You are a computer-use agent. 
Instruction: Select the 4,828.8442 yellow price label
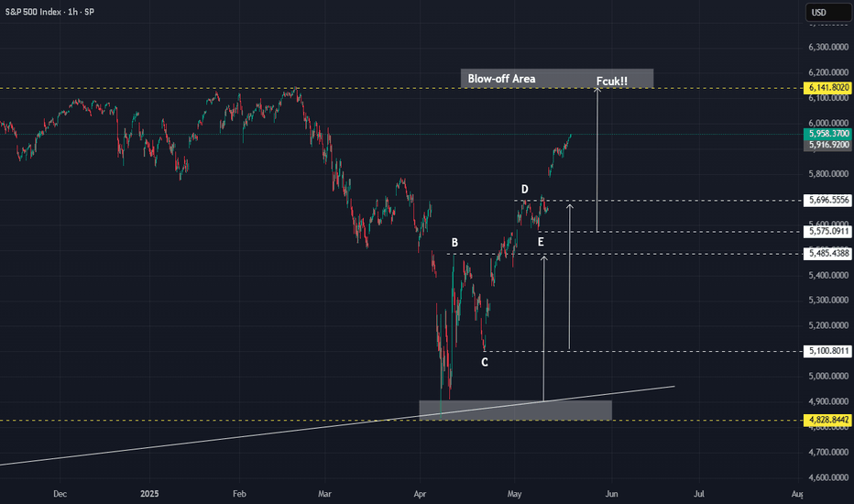point(828,420)
